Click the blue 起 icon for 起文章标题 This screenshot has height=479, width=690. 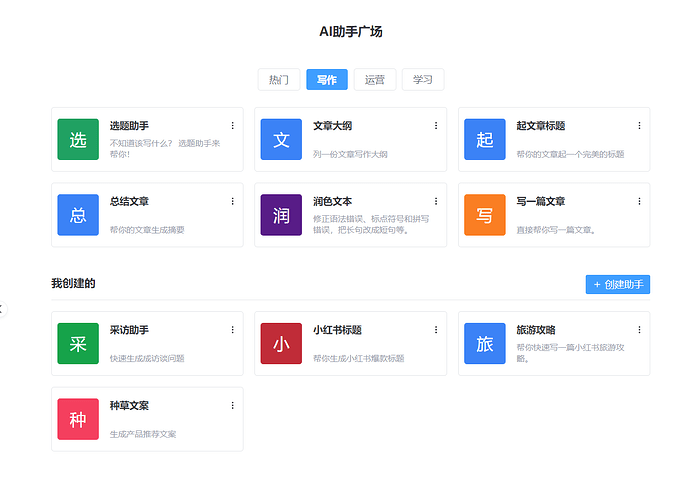(485, 139)
